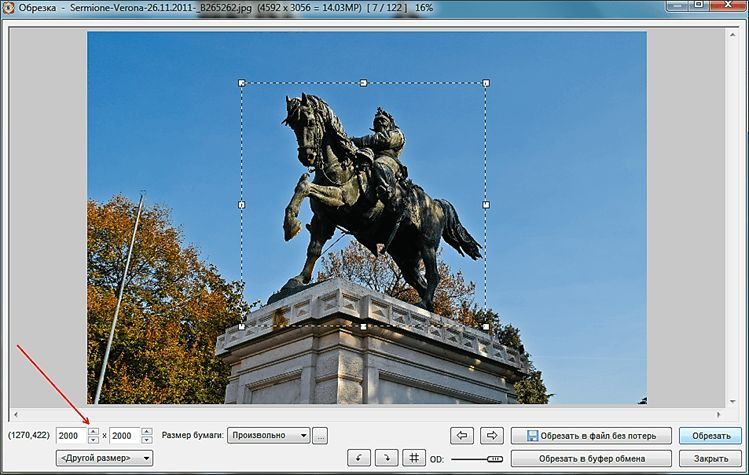The width and height of the screenshot is (749, 475).
Task: Click the FastStone app icon in title bar
Action: click(8, 8)
